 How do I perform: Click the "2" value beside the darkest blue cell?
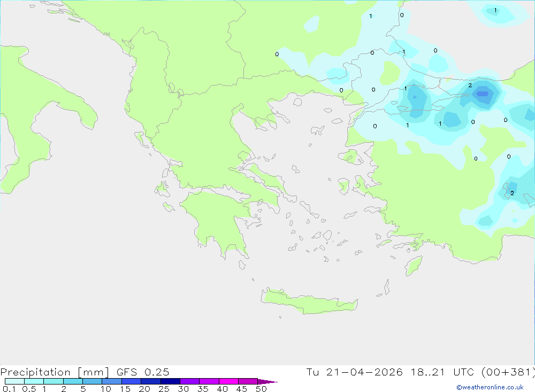470,85
